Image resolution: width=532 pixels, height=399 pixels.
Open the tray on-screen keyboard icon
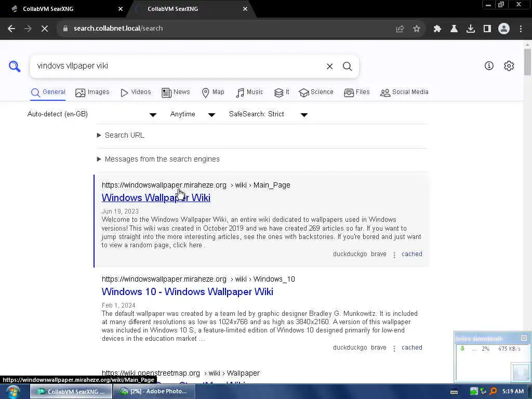(454, 392)
